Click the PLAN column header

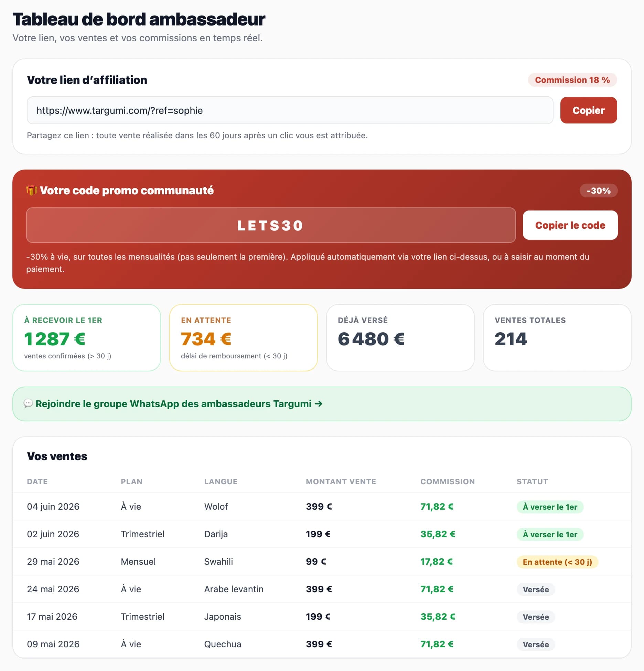pyautogui.click(x=131, y=481)
